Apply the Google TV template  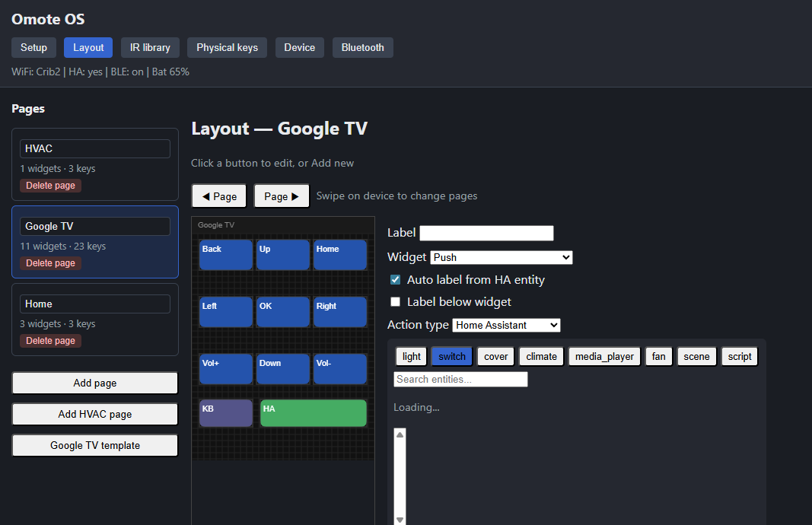point(95,445)
